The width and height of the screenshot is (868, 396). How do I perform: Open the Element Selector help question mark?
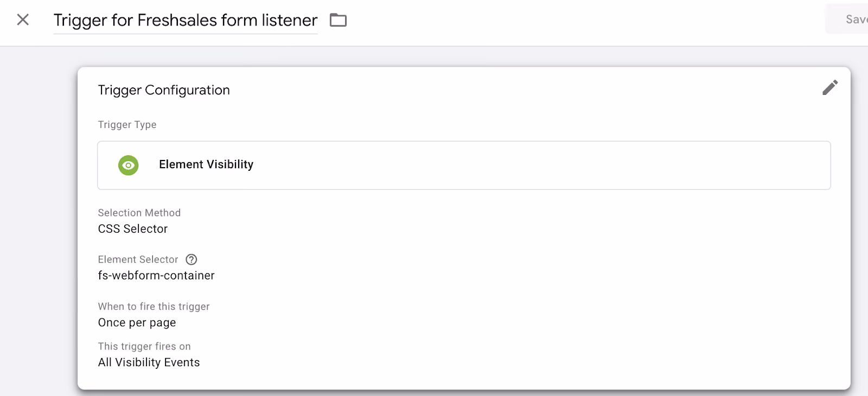click(x=192, y=259)
